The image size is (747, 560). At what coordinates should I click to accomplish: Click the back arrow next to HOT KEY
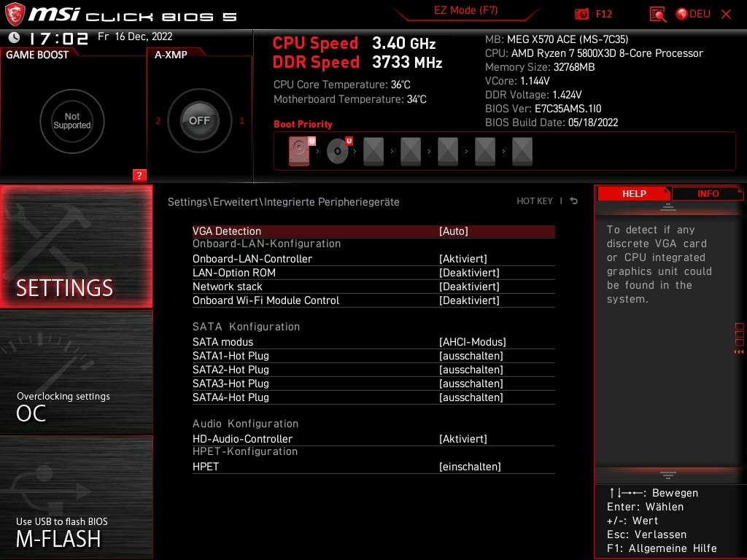click(x=574, y=201)
